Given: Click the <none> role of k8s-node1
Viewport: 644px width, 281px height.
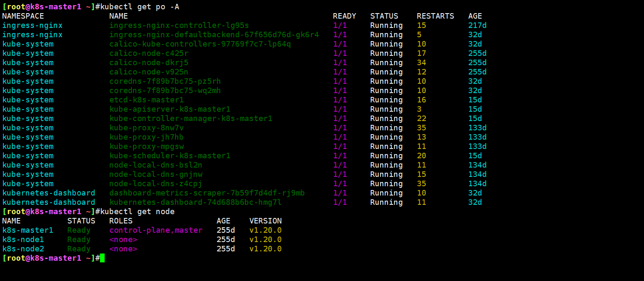Looking at the screenshot, I should [x=123, y=240].
